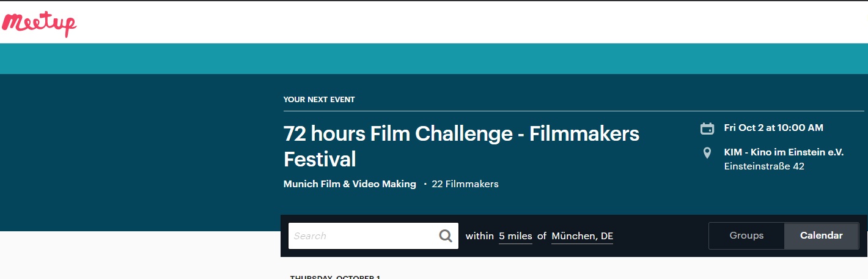The width and height of the screenshot is (868, 279).
Task: Open the München, DE location selector
Action: 582,236
